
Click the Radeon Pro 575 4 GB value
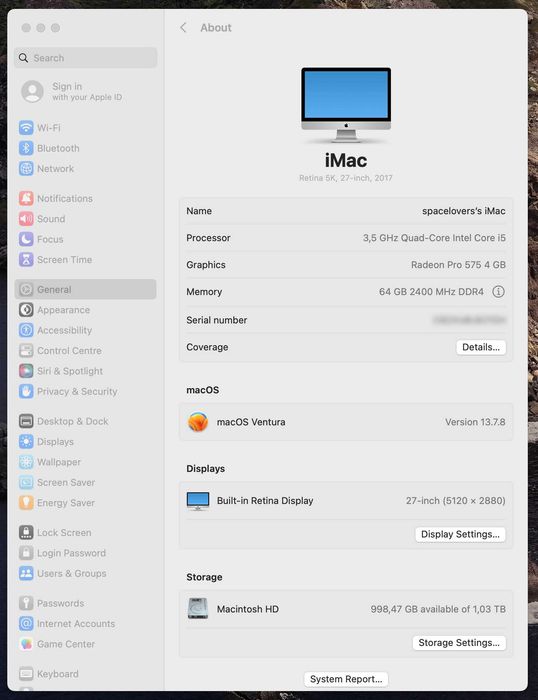coord(458,265)
